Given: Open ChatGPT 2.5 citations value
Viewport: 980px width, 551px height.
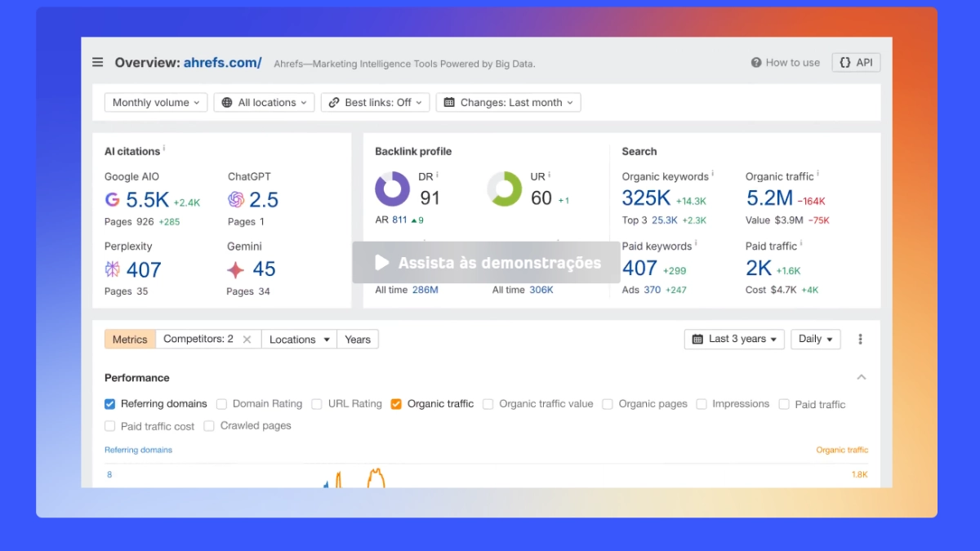Looking at the screenshot, I should coord(264,200).
